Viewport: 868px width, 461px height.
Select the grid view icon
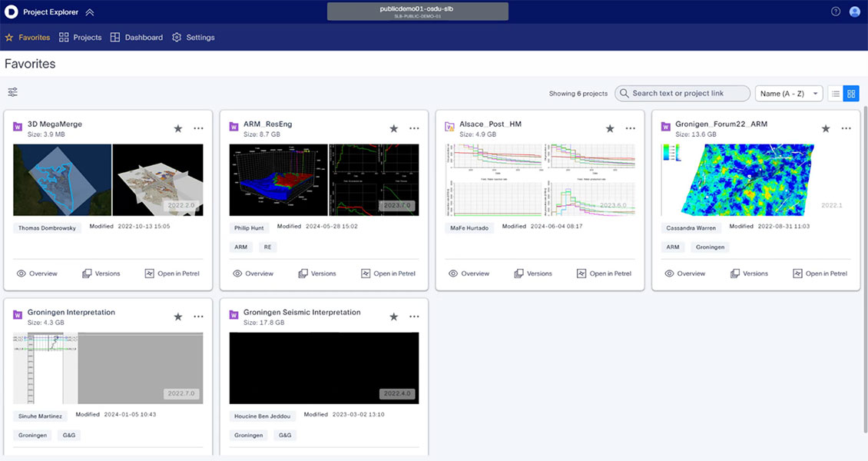(x=851, y=93)
